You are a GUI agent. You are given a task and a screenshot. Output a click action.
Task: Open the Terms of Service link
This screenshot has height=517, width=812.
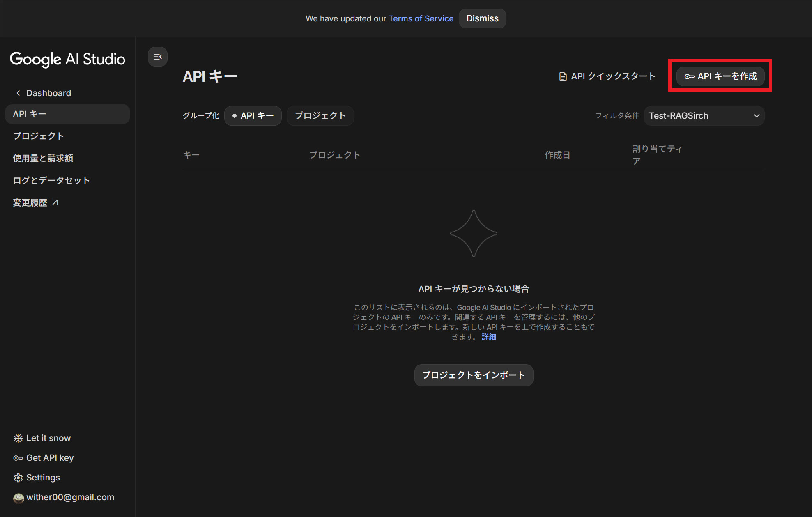[421, 18]
